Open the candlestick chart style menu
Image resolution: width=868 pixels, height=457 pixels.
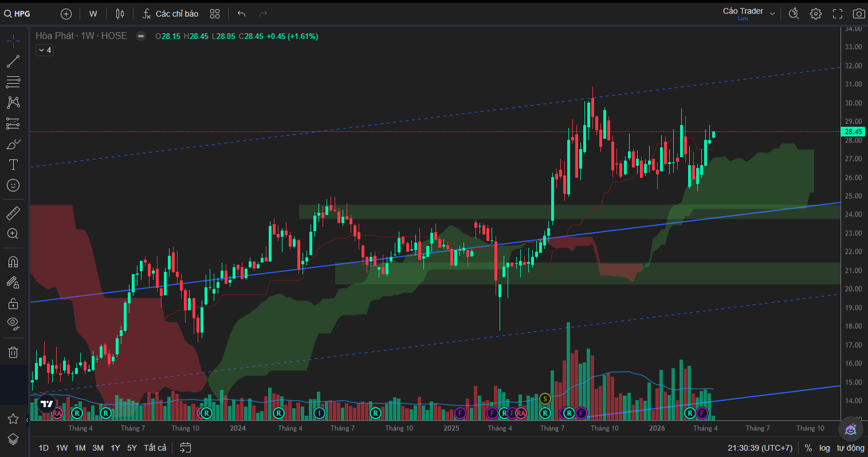[120, 14]
